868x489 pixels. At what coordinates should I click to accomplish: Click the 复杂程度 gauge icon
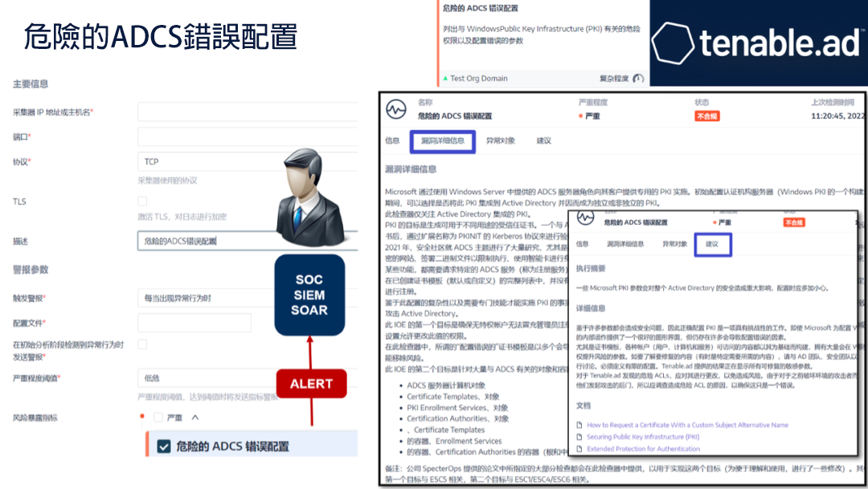pyautogui.click(x=637, y=79)
